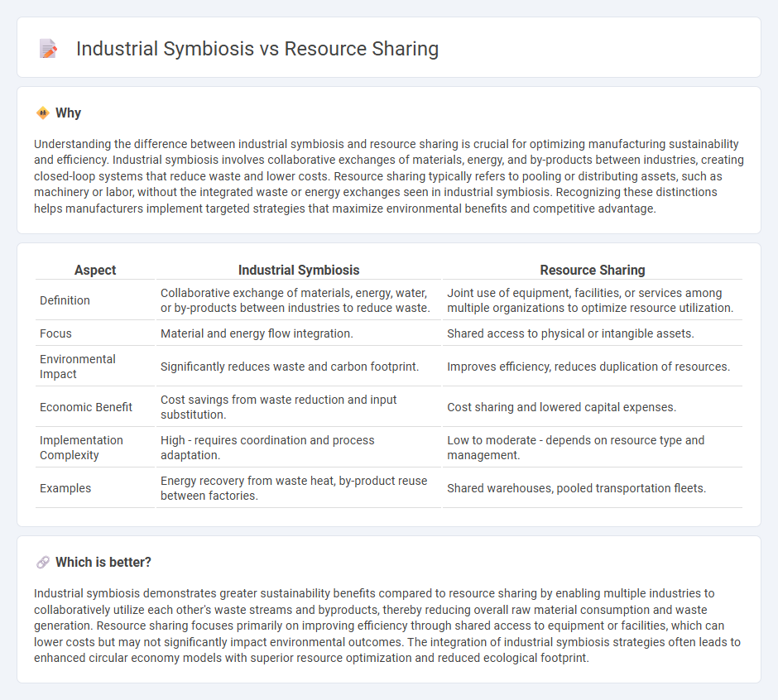Viewport: 778px width, 700px height.
Task: Click cell 'Cost savings from waste reduction and input substitution.'
Action: [299, 407]
